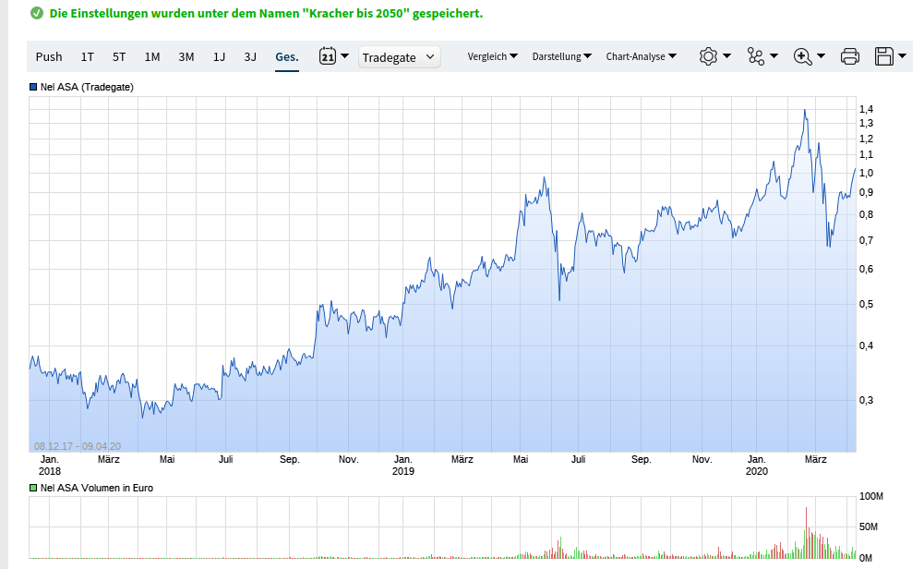Switch chart to 3M range

pos(186,56)
